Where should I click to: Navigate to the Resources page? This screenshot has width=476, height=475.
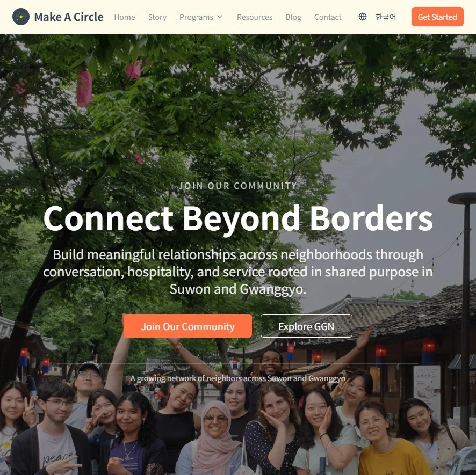click(255, 17)
